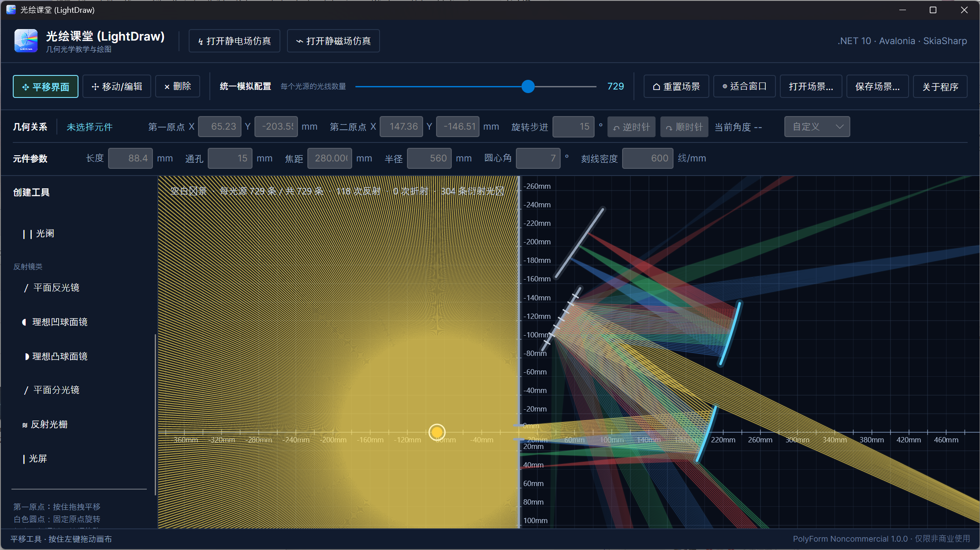Image resolution: width=980 pixels, height=550 pixels.
Task: Click the first origin Y input field
Action: 276,127
